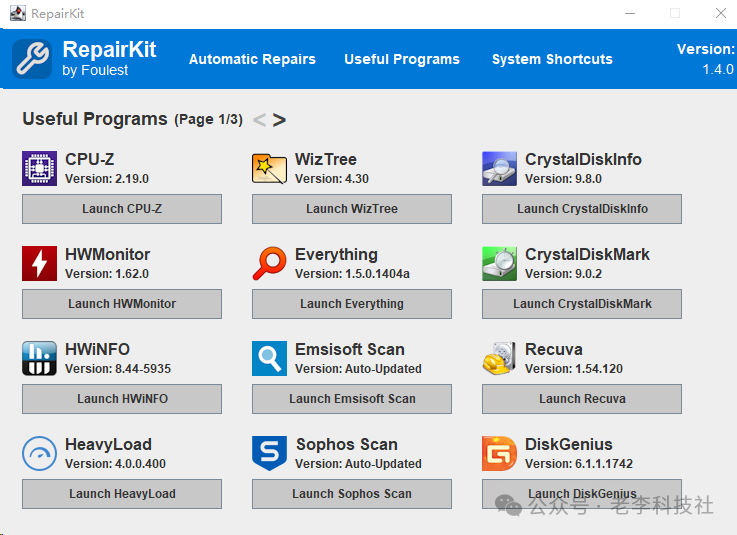Launch HWMonitor

(x=122, y=304)
